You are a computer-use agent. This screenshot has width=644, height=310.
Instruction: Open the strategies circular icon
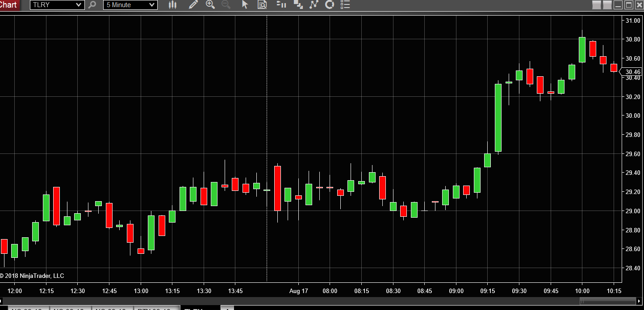(x=330, y=5)
